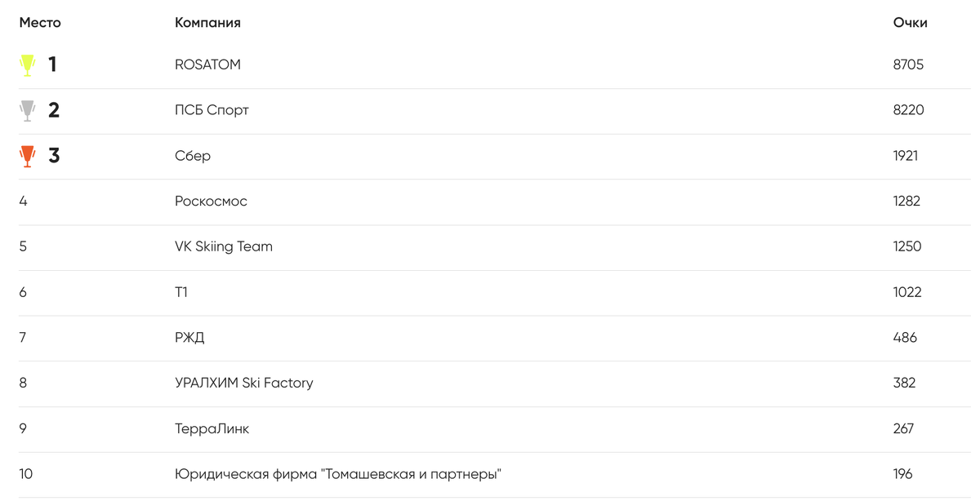Image resolution: width=980 pixels, height=501 pixels.
Task: Click the rank number 1 in bold
Action: pyautogui.click(x=52, y=64)
